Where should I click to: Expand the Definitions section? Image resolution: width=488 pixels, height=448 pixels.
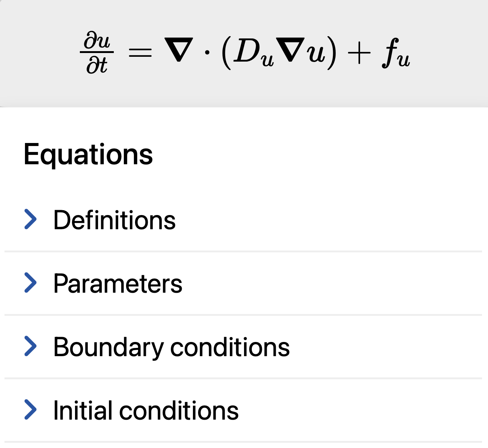tap(114, 220)
